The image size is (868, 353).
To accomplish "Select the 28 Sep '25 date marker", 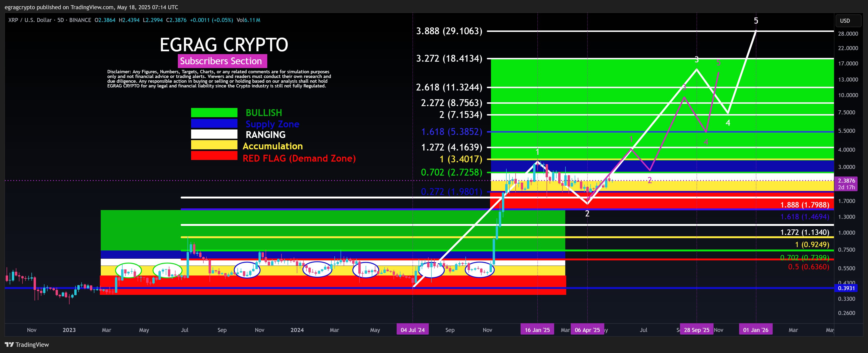I will point(697,330).
